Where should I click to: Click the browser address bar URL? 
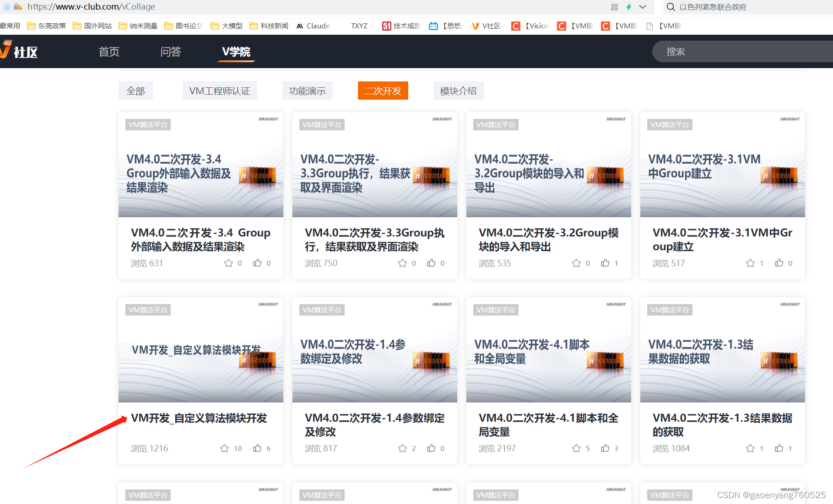click(91, 7)
